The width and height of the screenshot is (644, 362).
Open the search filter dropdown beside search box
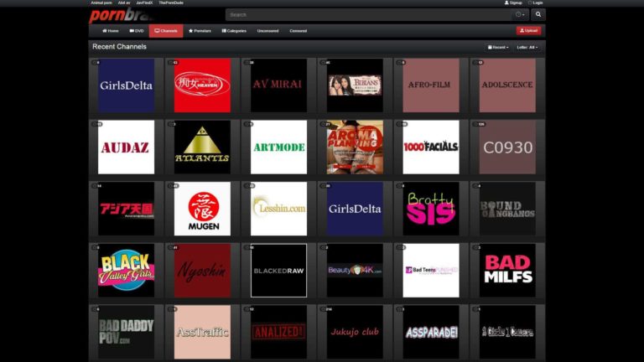point(521,14)
